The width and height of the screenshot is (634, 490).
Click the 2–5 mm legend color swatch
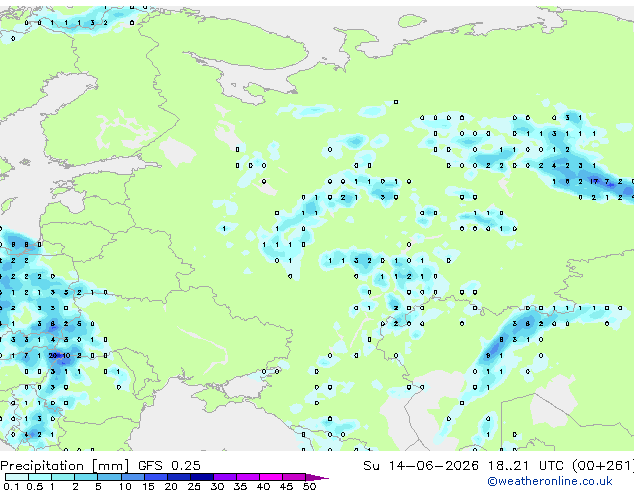point(86,477)
